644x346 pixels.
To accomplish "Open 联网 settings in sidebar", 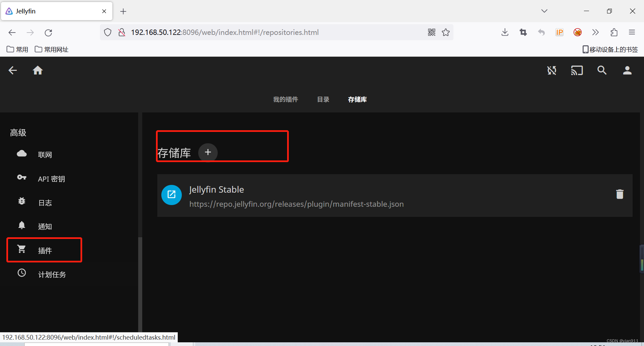I will [x=69, y=154].
